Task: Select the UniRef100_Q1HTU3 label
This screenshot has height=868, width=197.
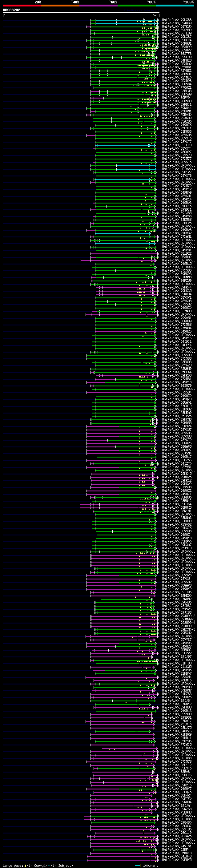Action: point(177,663)
